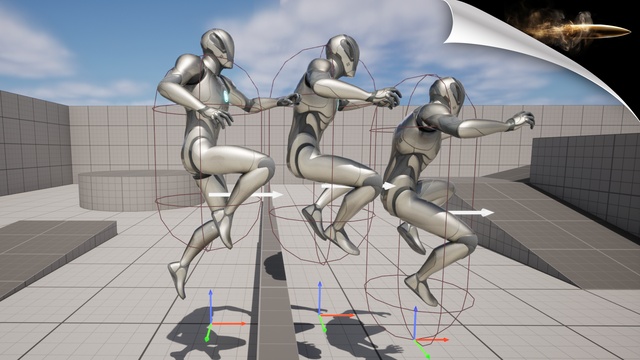Image resolution: width=640 pixels, height=360 pixels.
Task: Select the green Y-axis handle of the right gizmo
Action: point(422,349)
